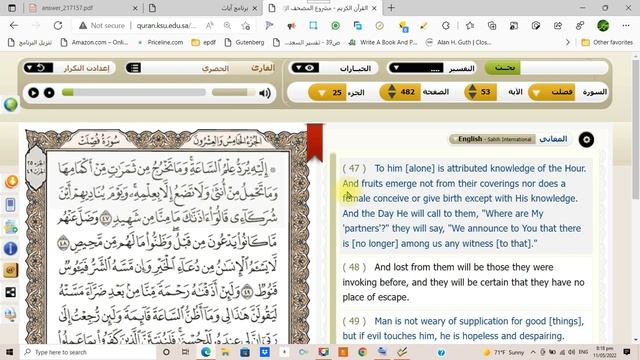Open Microsoft Edge from the taskbar
The width and height of the screenshot is (640, 360).
(206, 352)
